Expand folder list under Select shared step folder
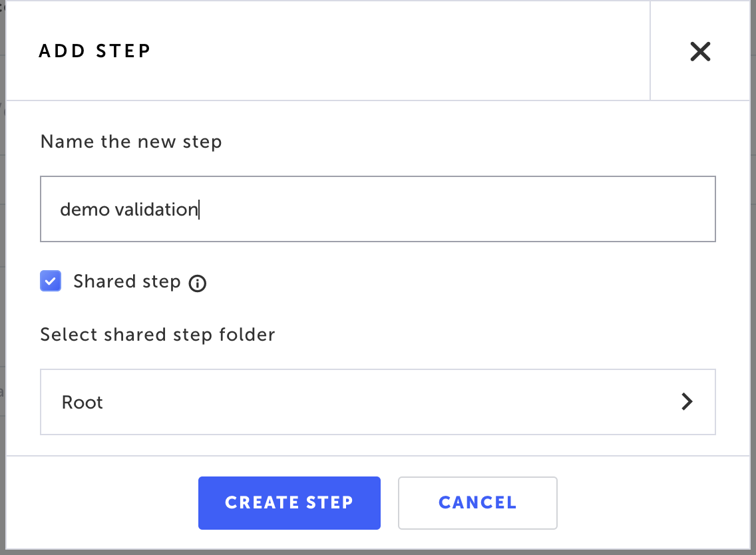Viewport: 756px width, 555px height. [x=377, y=402]
